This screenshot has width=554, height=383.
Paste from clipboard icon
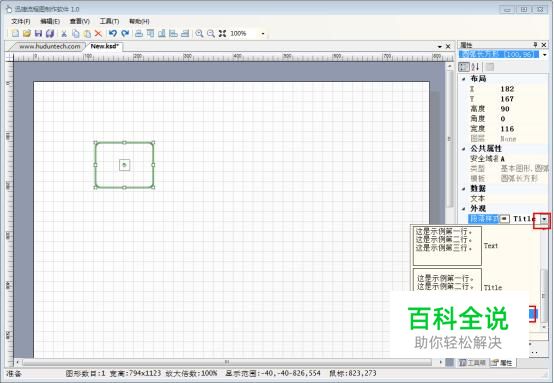pos(87,34)
